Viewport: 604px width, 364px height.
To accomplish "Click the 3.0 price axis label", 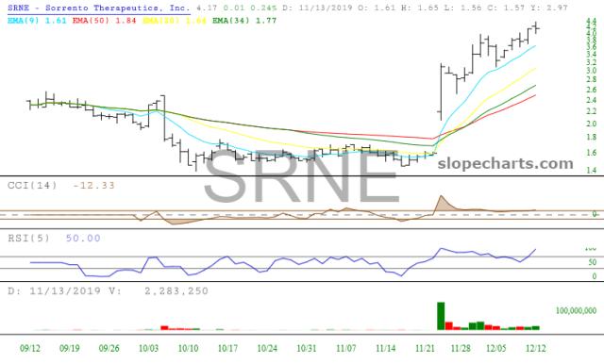I will [592, 71].
